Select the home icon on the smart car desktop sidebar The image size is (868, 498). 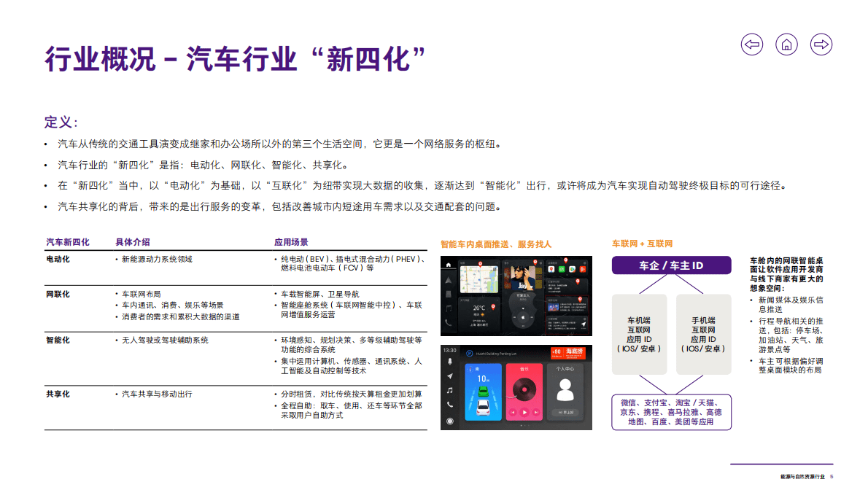pyautogui.click(x=448, y=265)
